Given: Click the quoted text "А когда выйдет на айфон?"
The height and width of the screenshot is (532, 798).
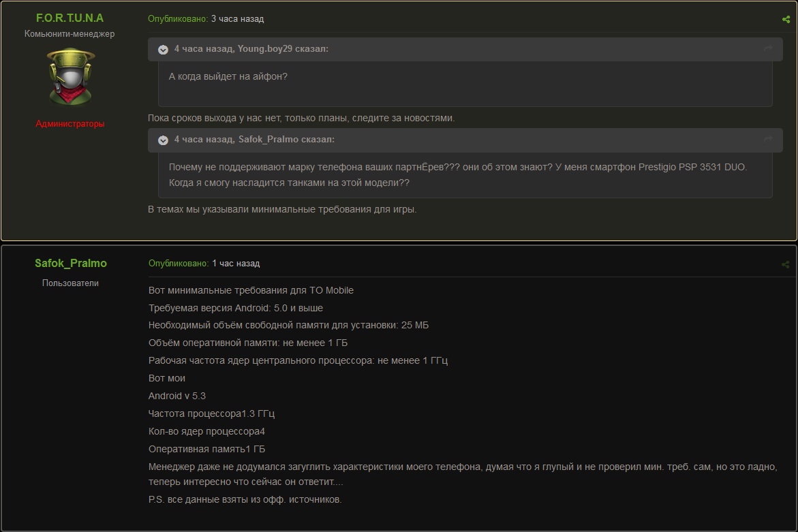Looking at the screenshot, I should pos(228,76).
